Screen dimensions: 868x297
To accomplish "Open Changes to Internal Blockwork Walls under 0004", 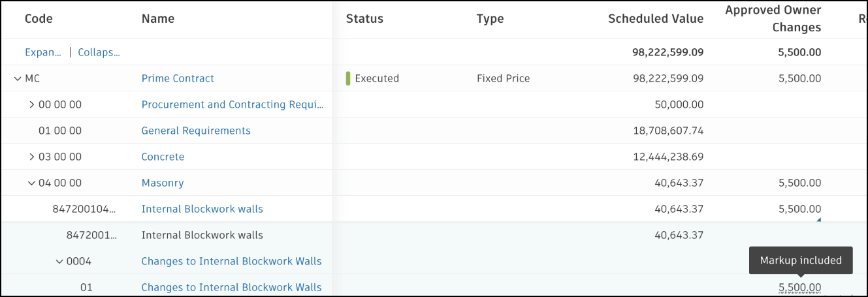I will pos(231,261).
